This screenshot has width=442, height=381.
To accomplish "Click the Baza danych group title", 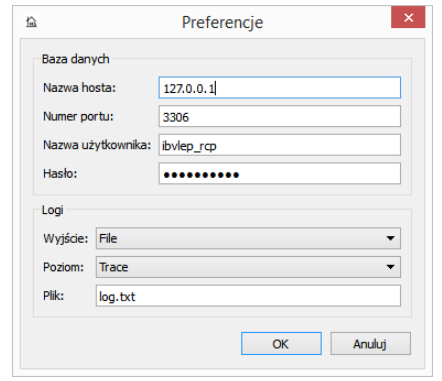I will tap(75, 59).
